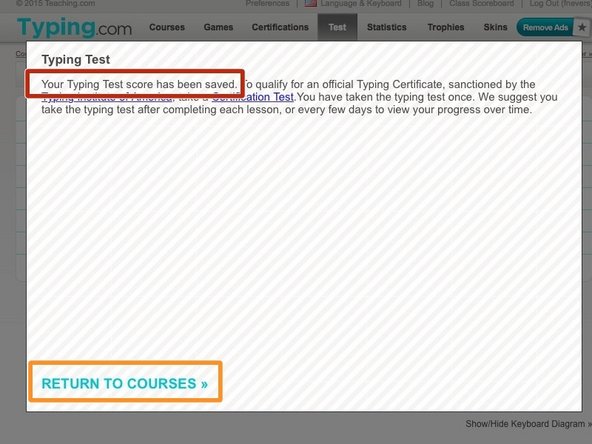Open the Preferences link
Screen dimensions: 592x444
[267, 3]
